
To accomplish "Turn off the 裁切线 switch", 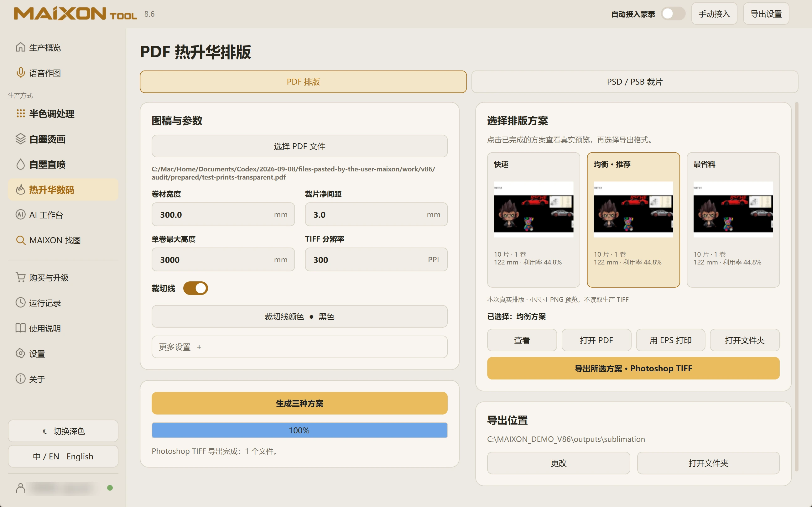I will tap(195, 288).
